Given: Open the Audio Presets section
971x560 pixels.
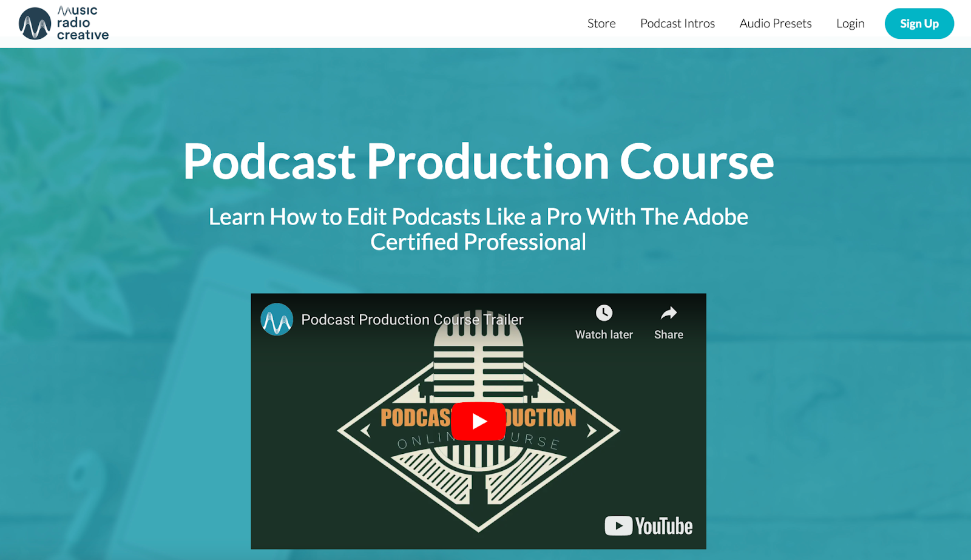Looking at the screenshot, I should pos(775,23).
